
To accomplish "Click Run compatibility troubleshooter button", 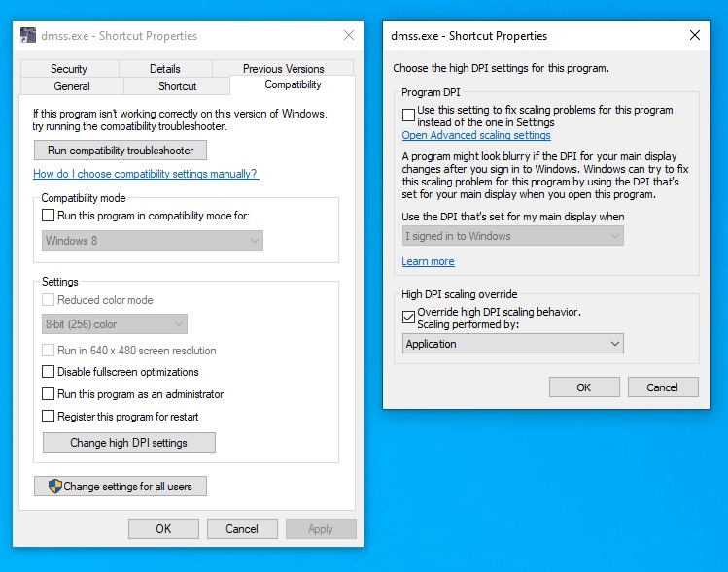I will click(x=121, y=151).
